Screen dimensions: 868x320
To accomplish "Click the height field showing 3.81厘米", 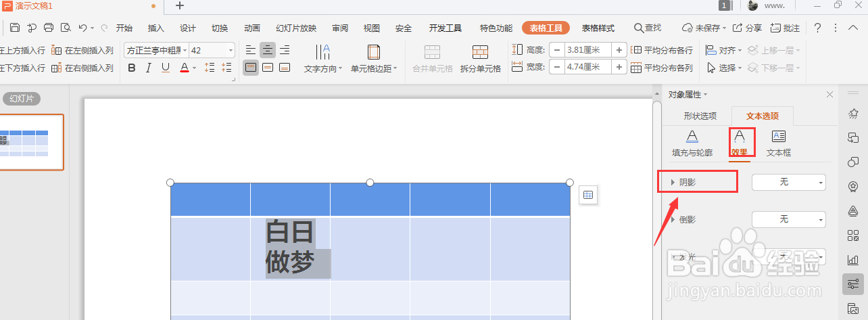I will pos(587,50).
